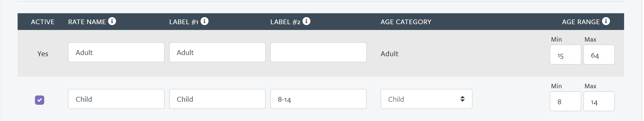The image size is (644, 121).
Task: Uncheck the active checkbox for Child rate
Action: 40,100
